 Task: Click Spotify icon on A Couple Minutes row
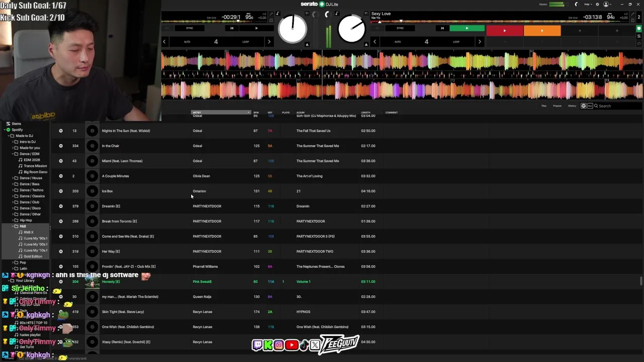point(61,176)
